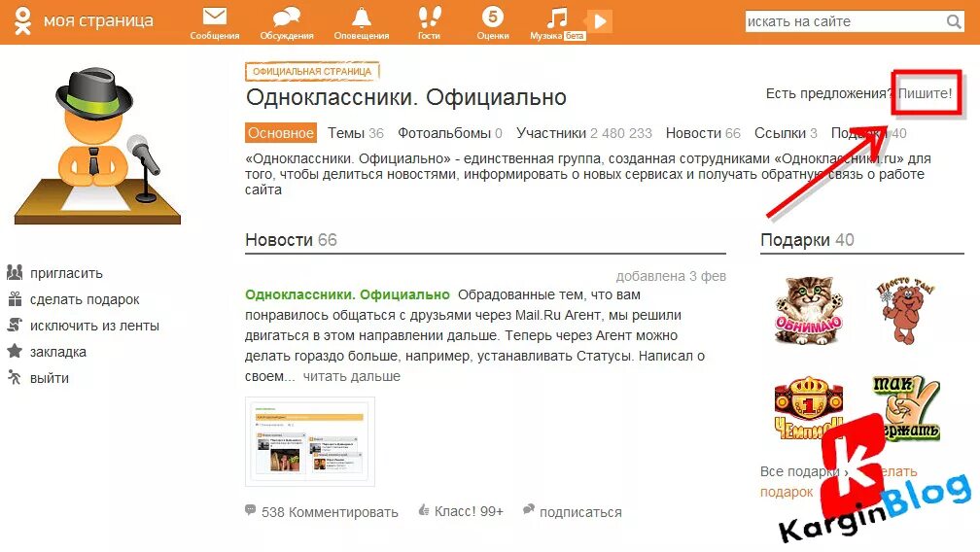Screen dimensions: 980x552
Task: Switch to Ссылки 3 tab
Action: coord(786,133)
